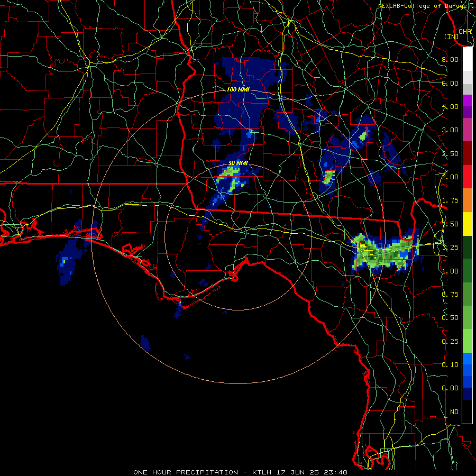Click the 50 NMI range ring label
Screen dimensions: 476x476
(x=238, y=163)
